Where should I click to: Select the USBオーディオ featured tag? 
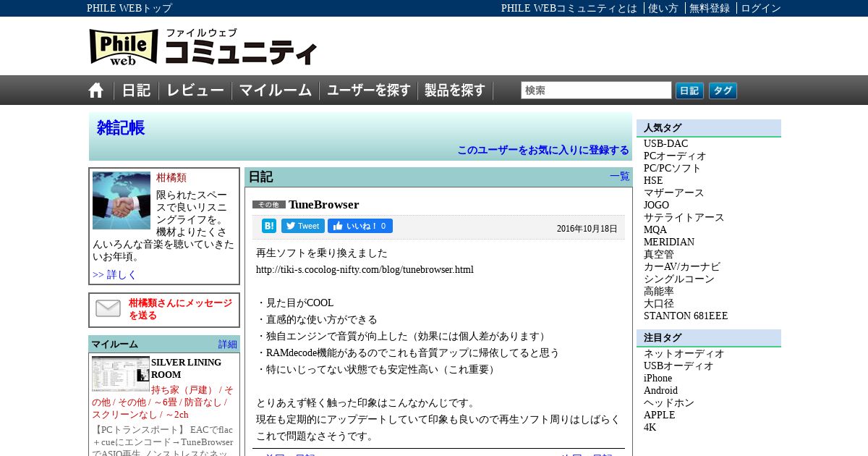pos(678,366)
